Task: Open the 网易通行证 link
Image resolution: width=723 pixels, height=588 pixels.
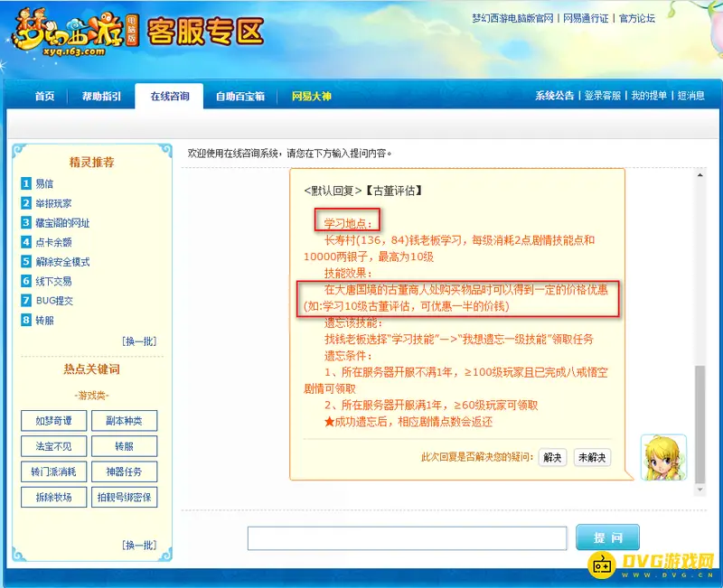Action: 586,18
